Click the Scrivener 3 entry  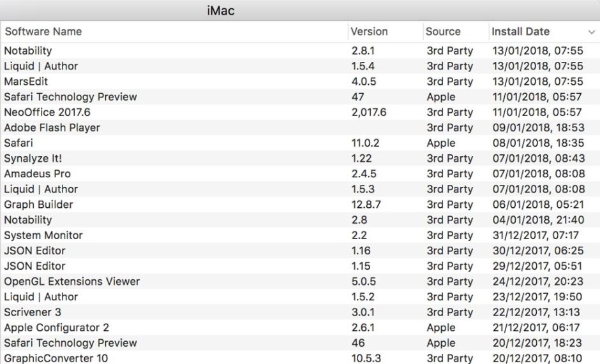[x=33, y=312]
